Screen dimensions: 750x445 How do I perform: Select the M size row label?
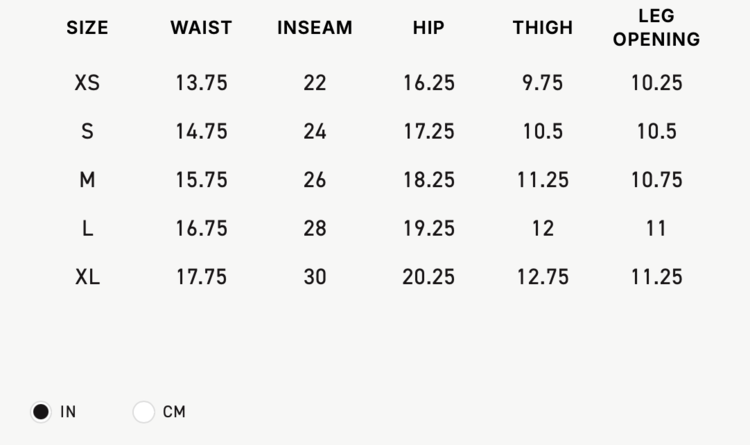pos(87,180)
